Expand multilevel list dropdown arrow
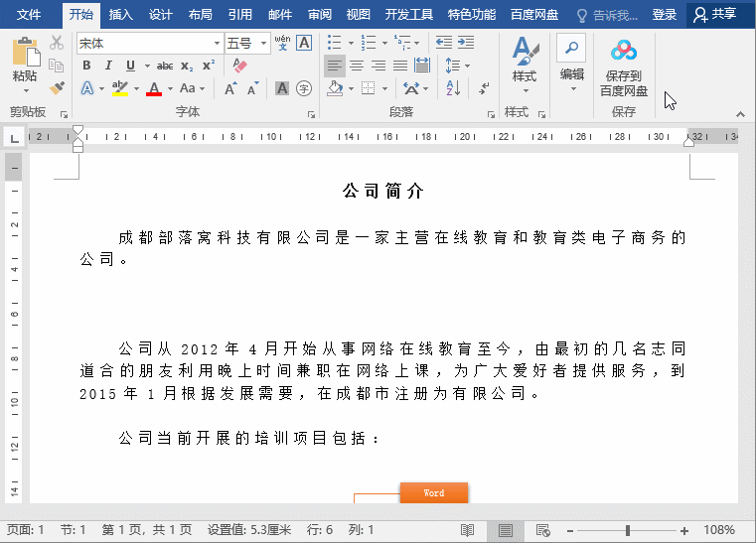The image size is (756, 543). pos(417,43)
